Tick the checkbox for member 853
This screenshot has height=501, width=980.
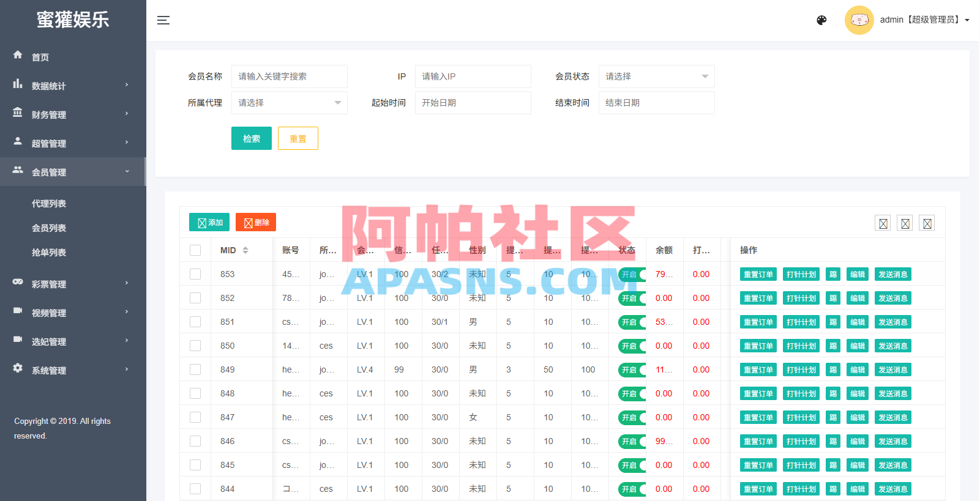pos(195,274)
